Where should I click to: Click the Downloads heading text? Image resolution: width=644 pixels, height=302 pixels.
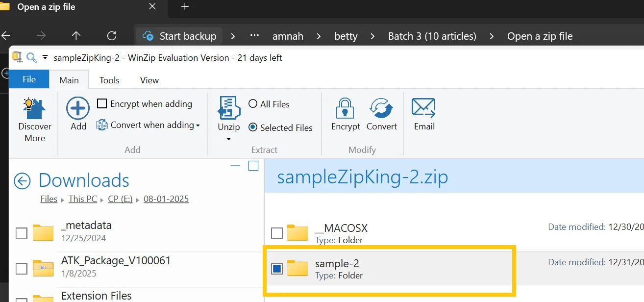[x=84, y=180]
